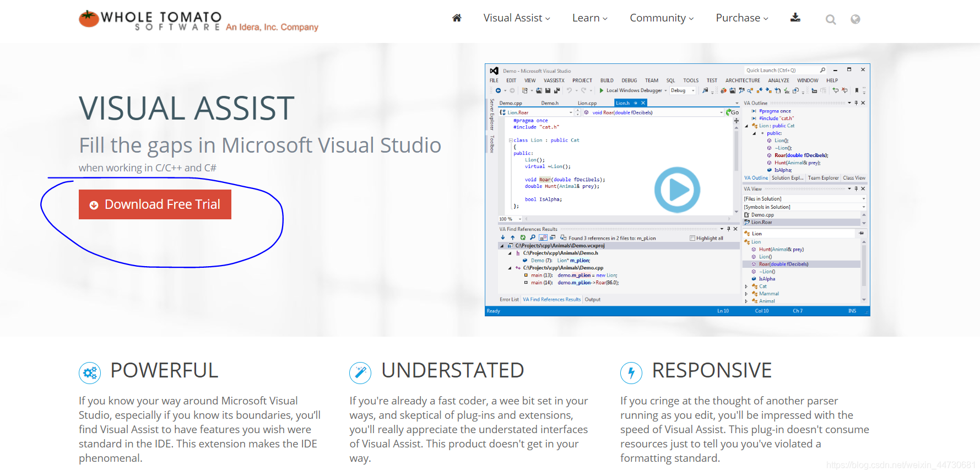Image resolution: width=980 pixels, height=475 pixels.
Task: Click the Undo icon in Visual Studio toolbar
Action: tap(569, 90)
